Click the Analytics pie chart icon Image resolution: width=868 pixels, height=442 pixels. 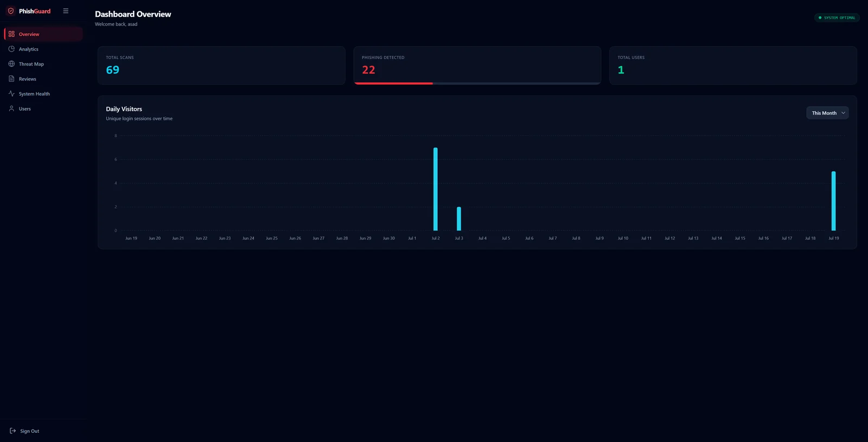(x=11, y=49)
